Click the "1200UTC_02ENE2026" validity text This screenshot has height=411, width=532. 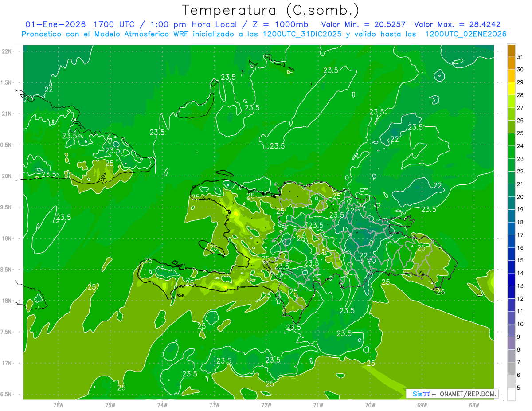pyautogui.click(x=465, y=34)
